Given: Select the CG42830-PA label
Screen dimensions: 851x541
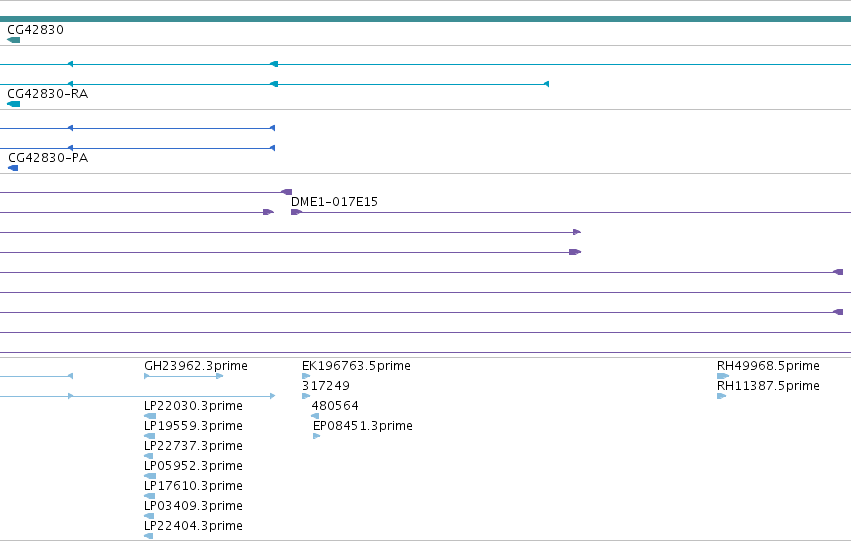Looking at the screenshot, I should pos(48,158).
